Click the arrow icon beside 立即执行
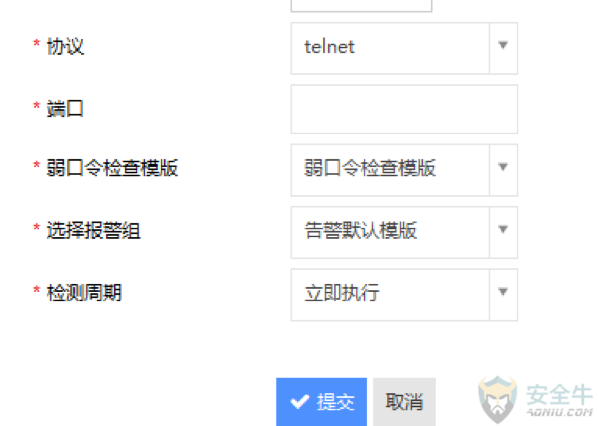This screenshot has width=598, height=426. coord(503,292)
